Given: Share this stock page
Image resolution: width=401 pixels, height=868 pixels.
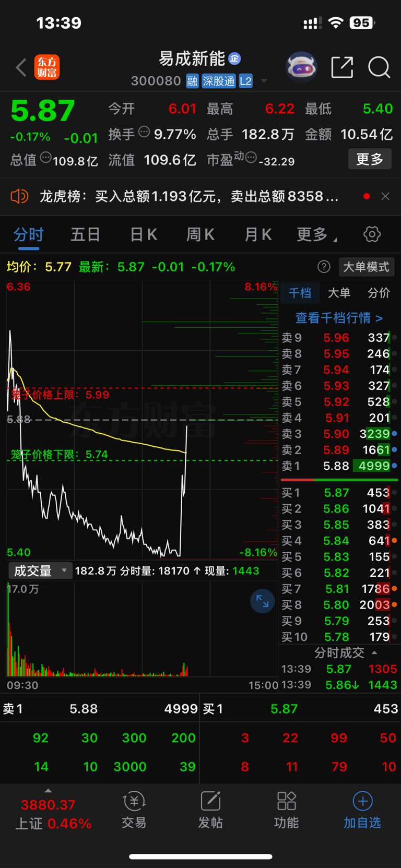Looking at the screenshot, I should coord(342,67).
